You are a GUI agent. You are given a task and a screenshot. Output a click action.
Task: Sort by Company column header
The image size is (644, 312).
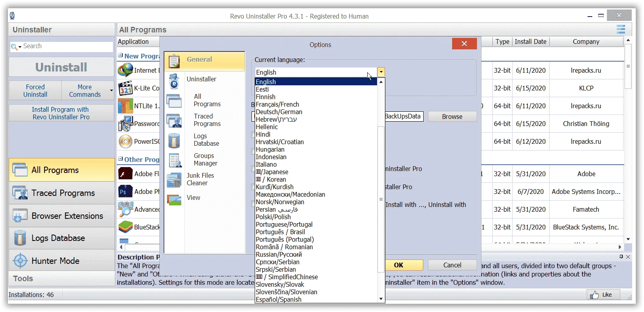pos(586,41)
